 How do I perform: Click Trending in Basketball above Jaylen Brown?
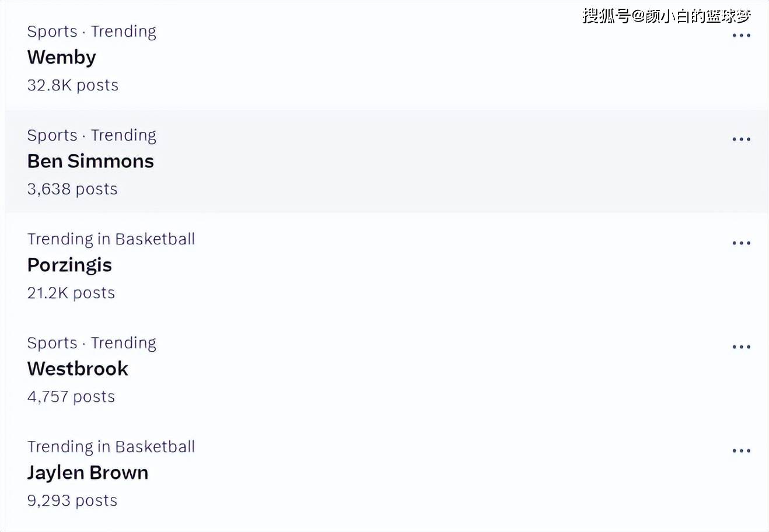click(111, 447)
